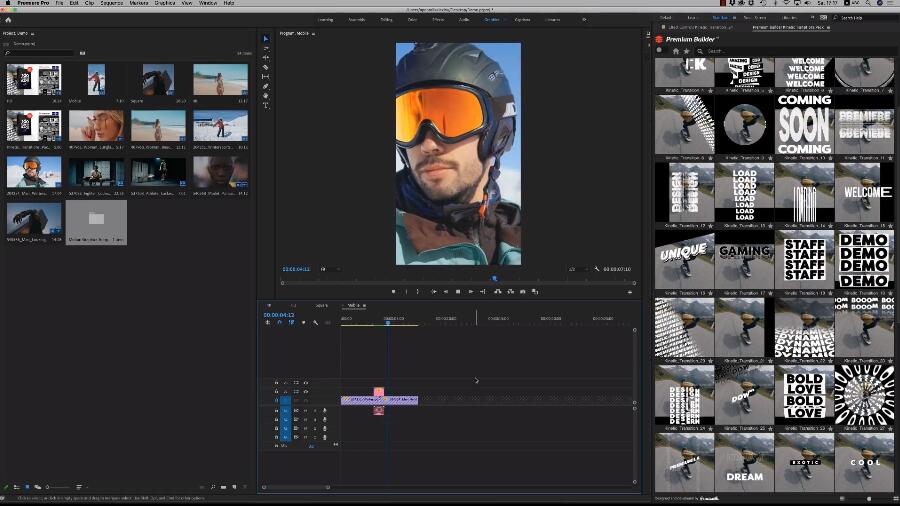
Task: Open the Program monitor panel menu
Action: [313, 33]
